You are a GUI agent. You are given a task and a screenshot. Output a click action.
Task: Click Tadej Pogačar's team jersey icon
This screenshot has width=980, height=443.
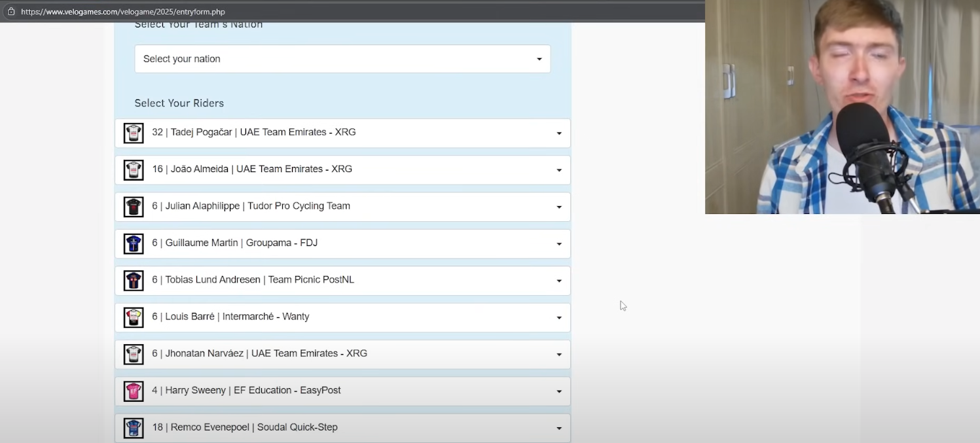point(134,133)
